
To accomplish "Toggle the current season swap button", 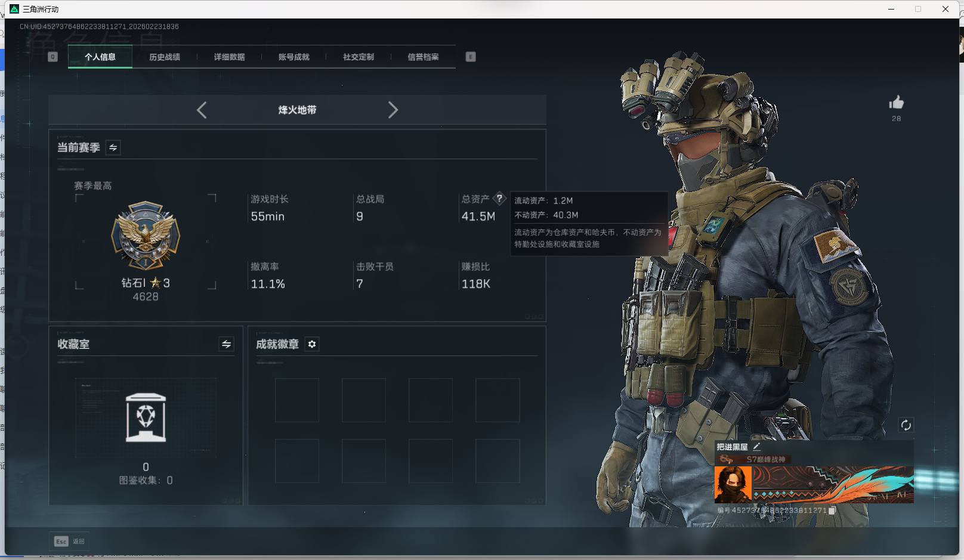I will (113, 147).
